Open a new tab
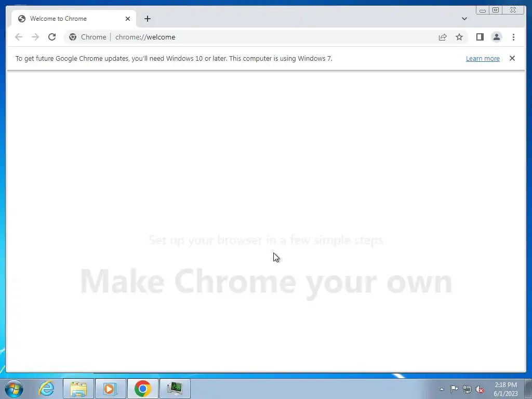532x399 pixels. (147, 19)
